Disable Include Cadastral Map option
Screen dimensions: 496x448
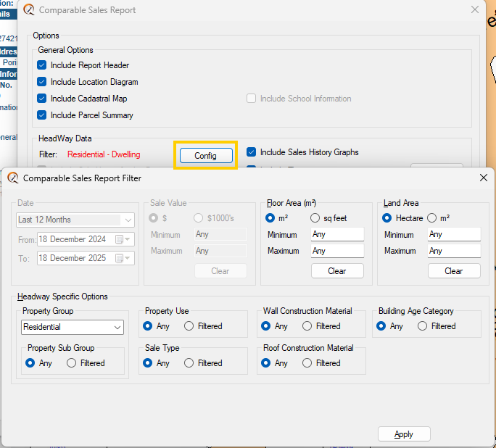(x=42, y=99)
